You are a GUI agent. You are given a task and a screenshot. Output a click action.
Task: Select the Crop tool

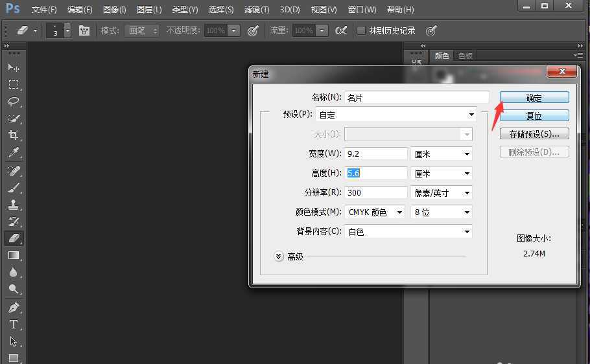(13, 135)
